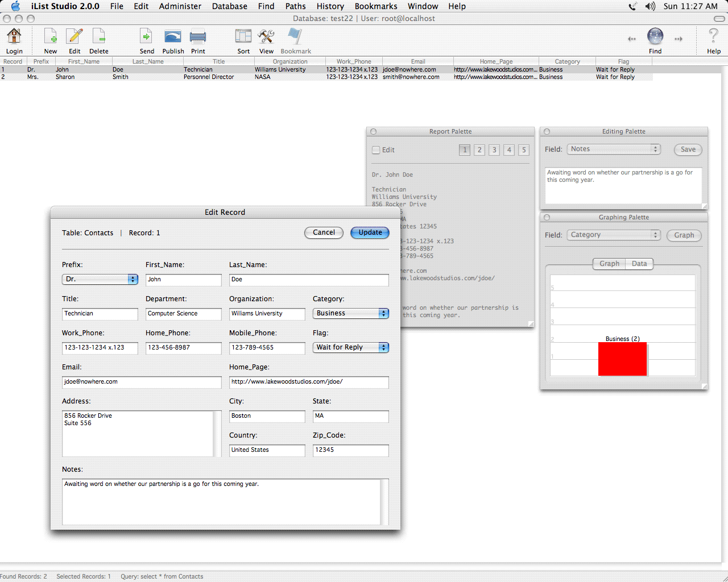This screenshot has height=582, width=728.
Task: Click Cancel in Edit Record dialog
Action: click(x=324, y=232)
